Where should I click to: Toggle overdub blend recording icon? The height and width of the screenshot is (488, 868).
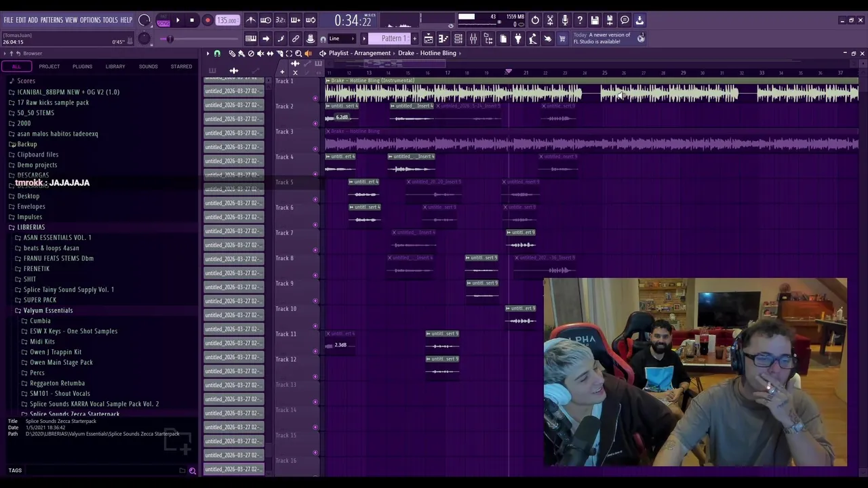tap(296, 20)
